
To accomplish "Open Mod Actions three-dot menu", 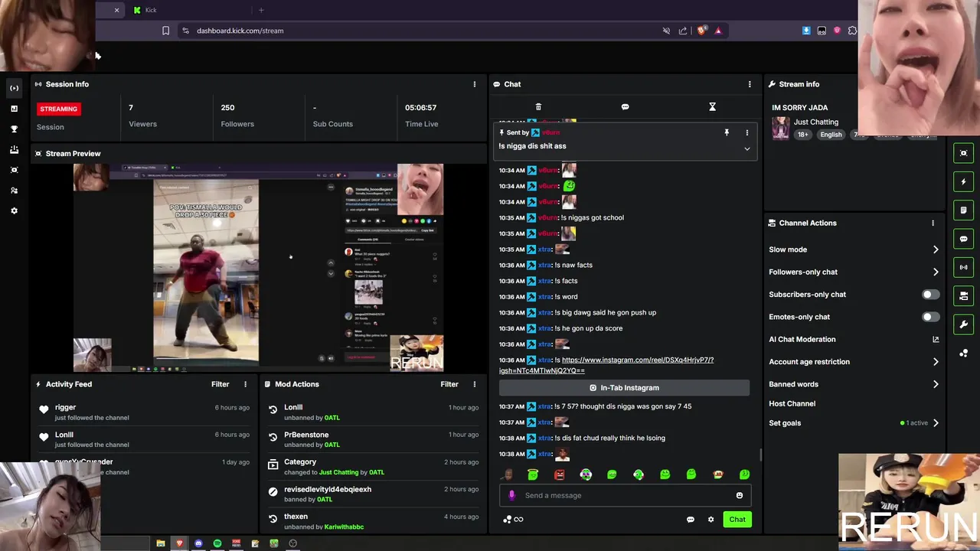I will [475, 384].
